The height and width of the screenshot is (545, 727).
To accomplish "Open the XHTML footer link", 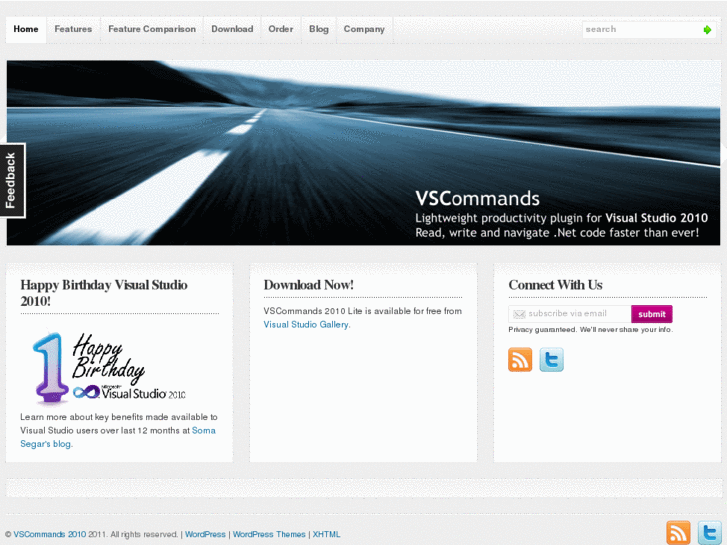I will point(326,534).
